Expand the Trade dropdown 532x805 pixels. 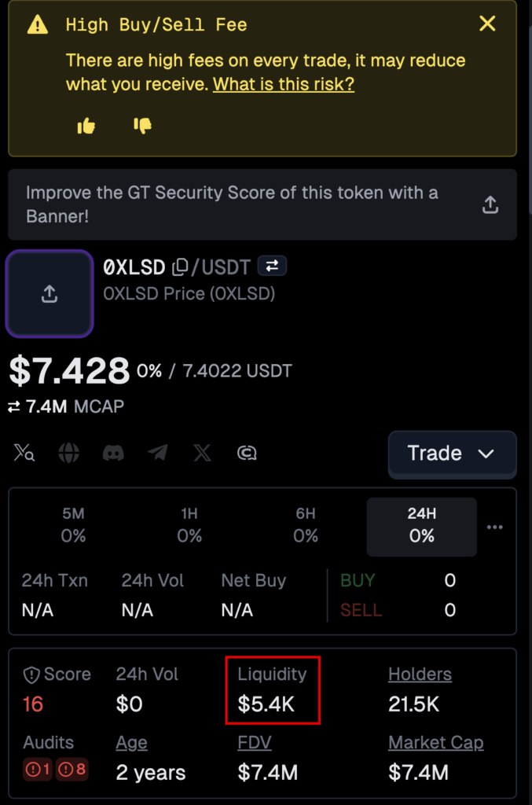click(x=452, y=454)
